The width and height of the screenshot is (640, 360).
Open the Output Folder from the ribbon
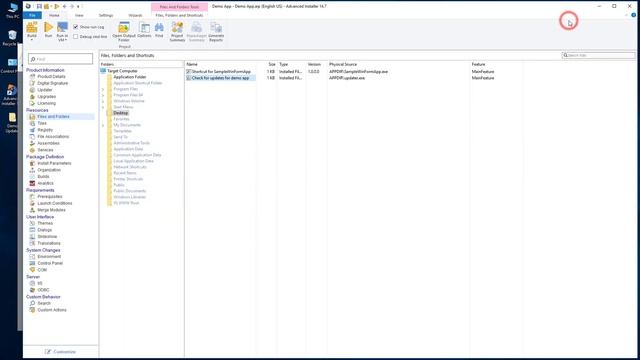point(124,28)
